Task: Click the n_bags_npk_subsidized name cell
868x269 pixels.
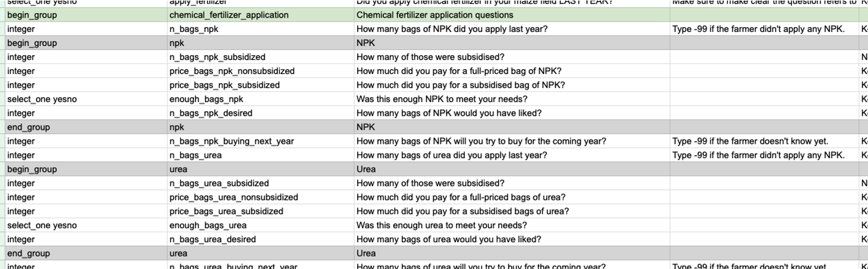Action: click(217, 57)
